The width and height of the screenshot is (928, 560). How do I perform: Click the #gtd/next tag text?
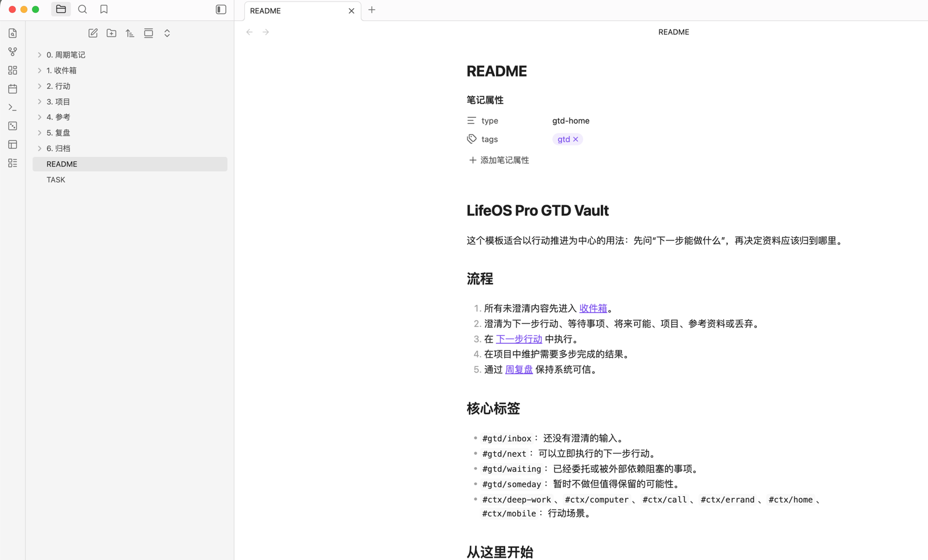(504, 453)
